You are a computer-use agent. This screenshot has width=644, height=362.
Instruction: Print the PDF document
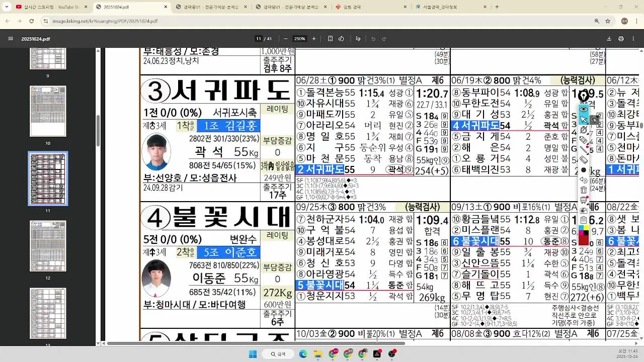tap(621, 39)
